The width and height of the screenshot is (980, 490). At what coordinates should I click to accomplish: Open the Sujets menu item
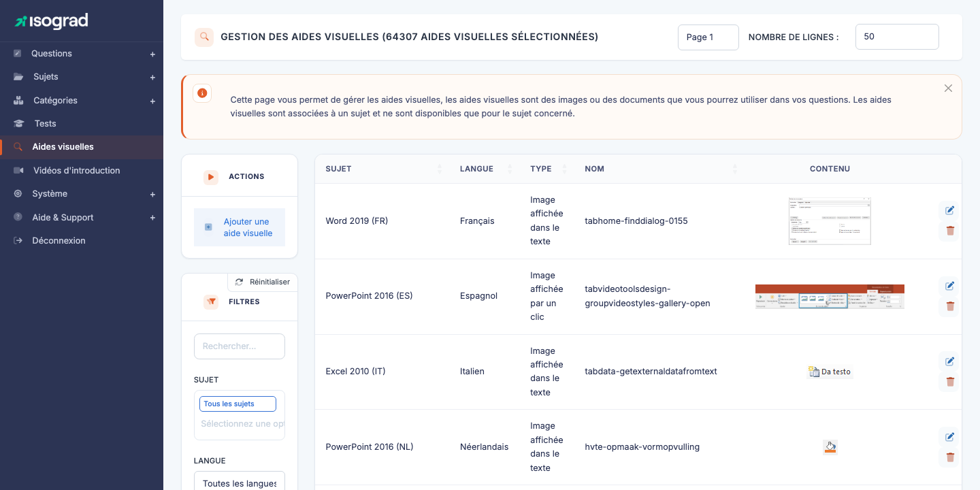point(46,77)
